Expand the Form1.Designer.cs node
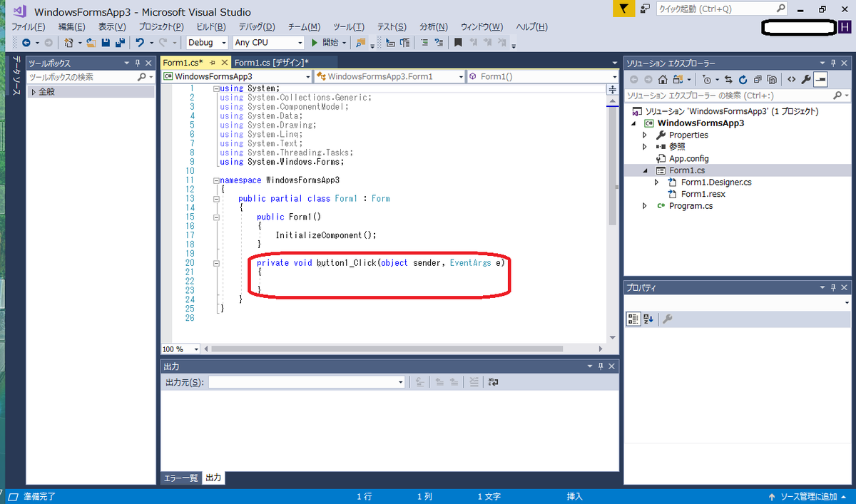This screenshot has width=856, height=504. 657,182
